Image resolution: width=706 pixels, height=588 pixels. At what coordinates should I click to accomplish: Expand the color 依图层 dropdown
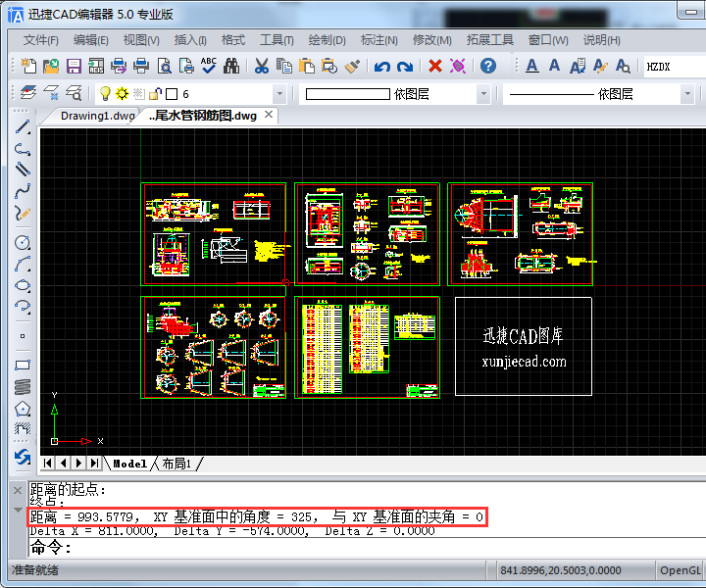coord(483,94)
